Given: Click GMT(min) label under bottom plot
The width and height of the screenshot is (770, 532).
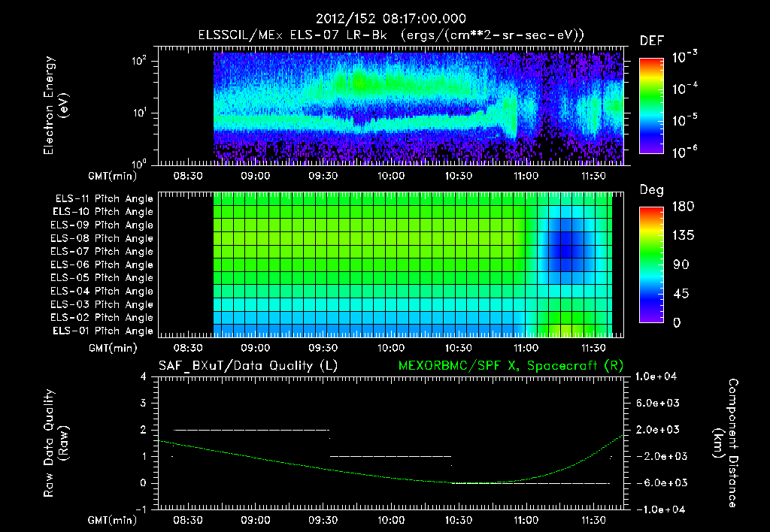Looking at the screenshot, I should (113, 520).
